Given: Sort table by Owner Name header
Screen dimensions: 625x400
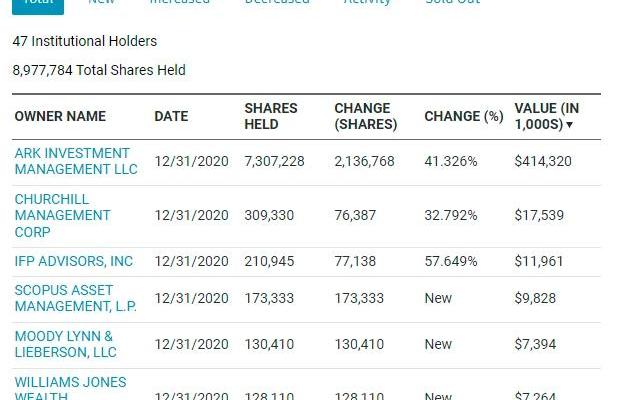Looking at the screenshot, I should (60, 117).
